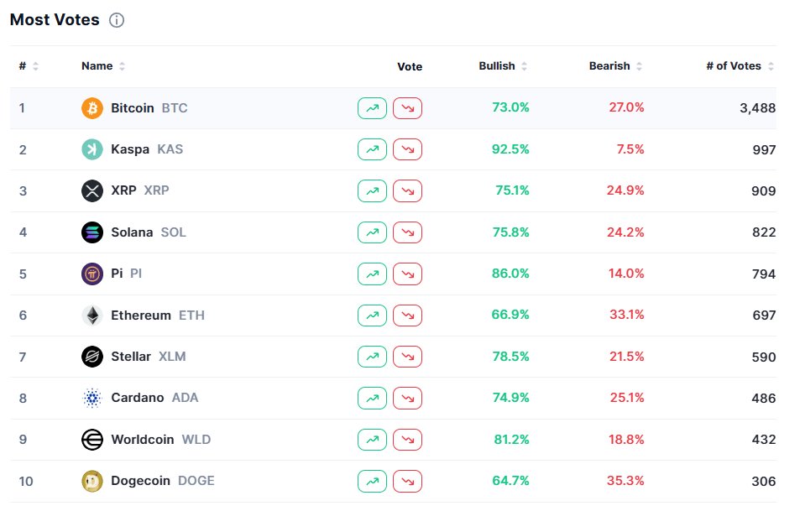The width and height of the screenshot is (805, 532).
Task: Vote bearish on Dogecoin
Action: 408,481
